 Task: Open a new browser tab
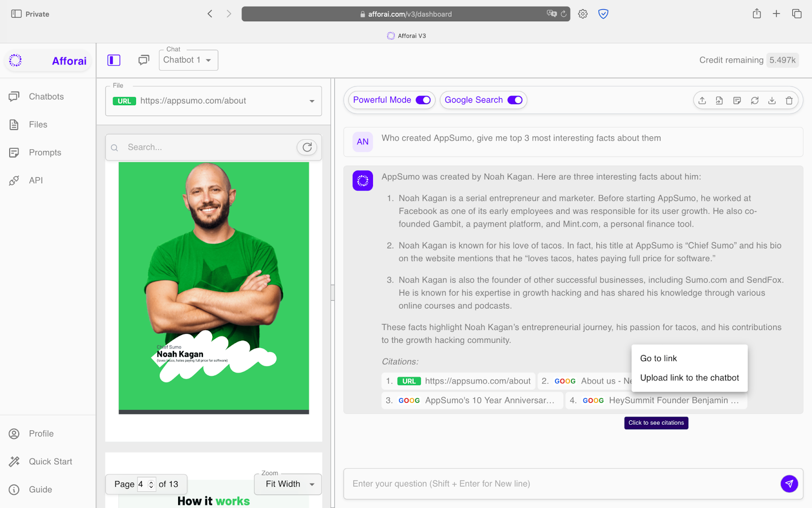coord(776,14)
